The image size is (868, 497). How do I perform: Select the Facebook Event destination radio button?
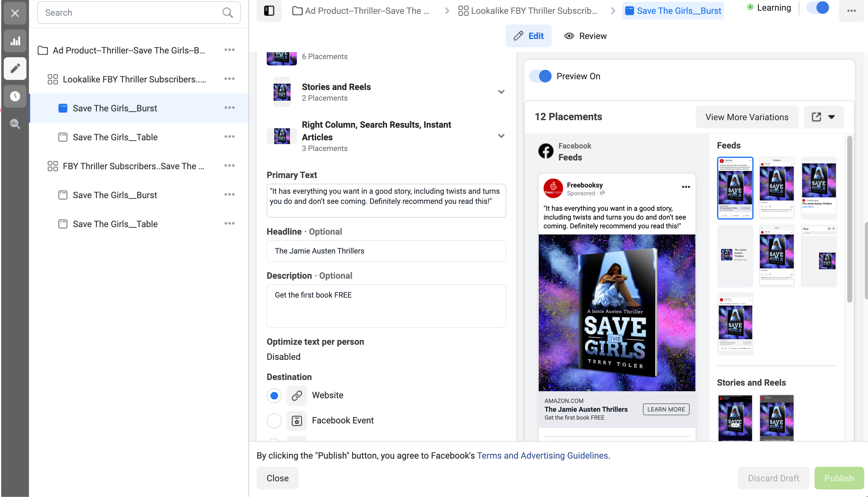(x=274, y=421)
